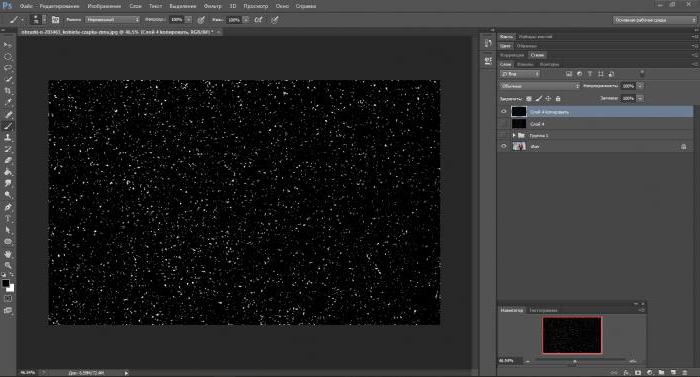
Task: Select the Clone Stamp tool
Action: click(x=8, y=138)
